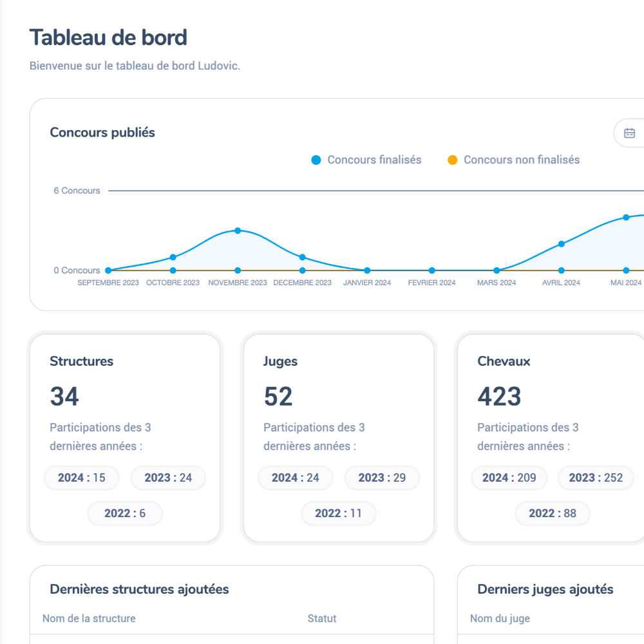Click the 6 Concours axis label
644x644 pixels.
point(77,191)
